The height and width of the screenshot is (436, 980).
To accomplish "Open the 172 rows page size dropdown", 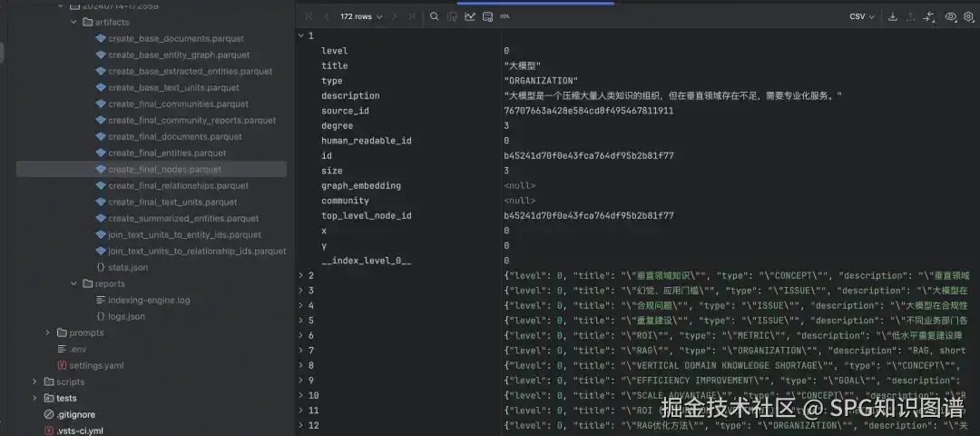I will 361,17.
